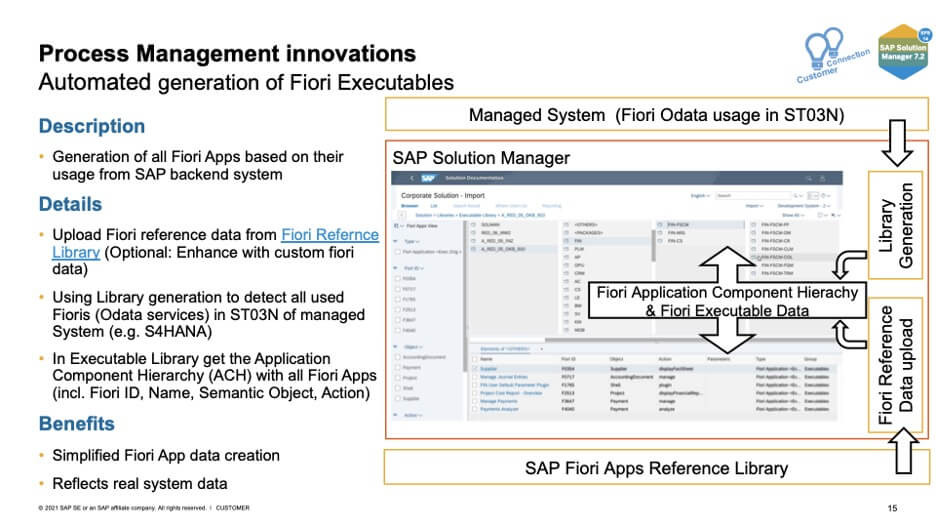Tick the Project object filter checkbox
936x528 pixels.
[398, 378]
